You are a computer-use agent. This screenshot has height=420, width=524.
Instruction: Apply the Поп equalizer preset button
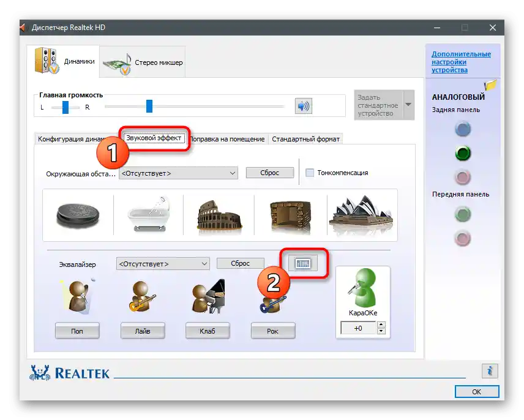coord(77,331)
